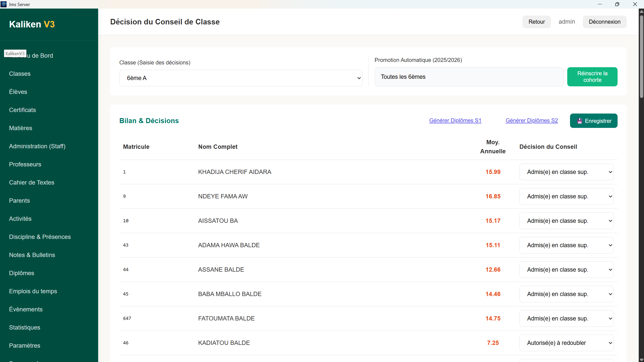Open decision dropdown for KADIATOU BALDE
Image resolution: width=644 pixels, height=362 pixels.
(566, 343)
